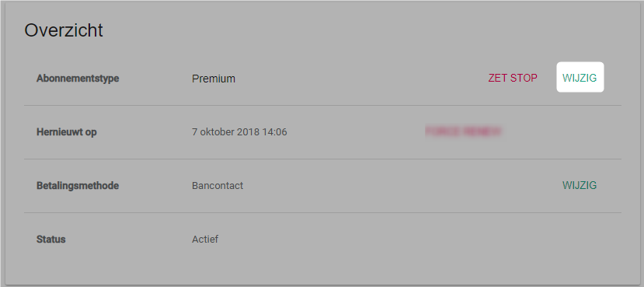Click the blurred red button beside renewal date
Screen dimensions: 644x287
[463, 131]
